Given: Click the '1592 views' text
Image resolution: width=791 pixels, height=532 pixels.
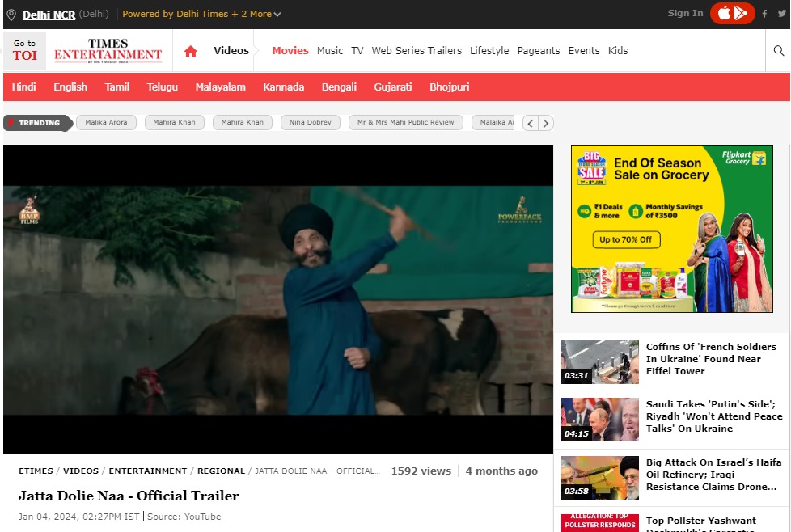Looking at the screenshot, I should pyautogui.click(x=421, y=471).
